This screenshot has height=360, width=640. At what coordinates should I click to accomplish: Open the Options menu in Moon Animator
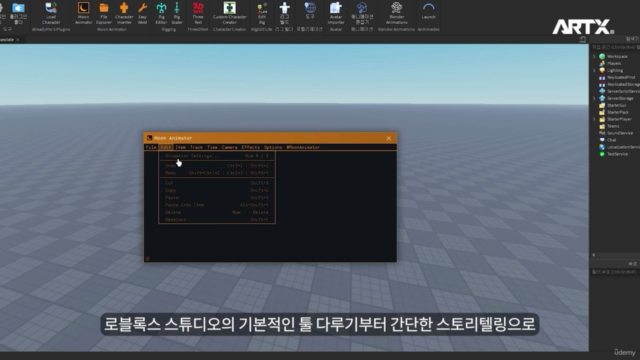click(273, 147)
